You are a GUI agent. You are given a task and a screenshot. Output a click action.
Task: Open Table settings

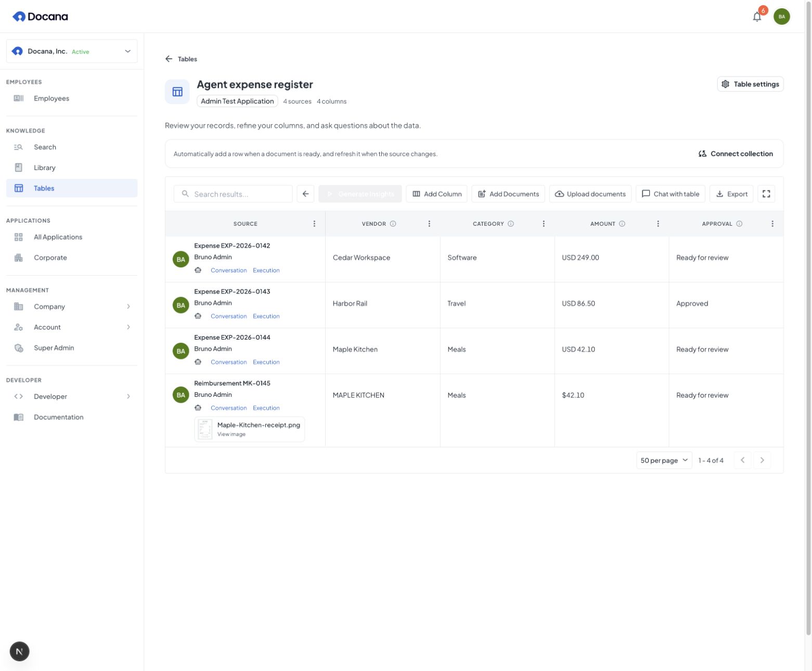click(x=750, y=84)
